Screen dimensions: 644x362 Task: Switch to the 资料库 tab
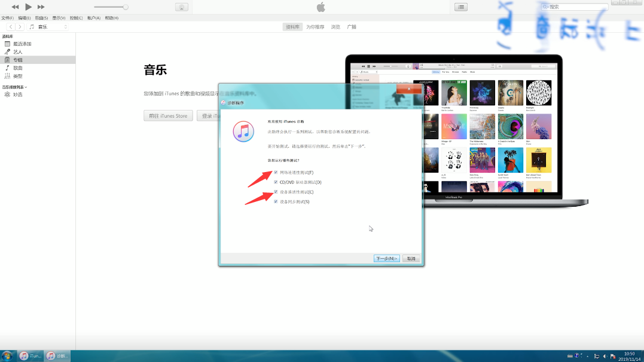[292, 27]
